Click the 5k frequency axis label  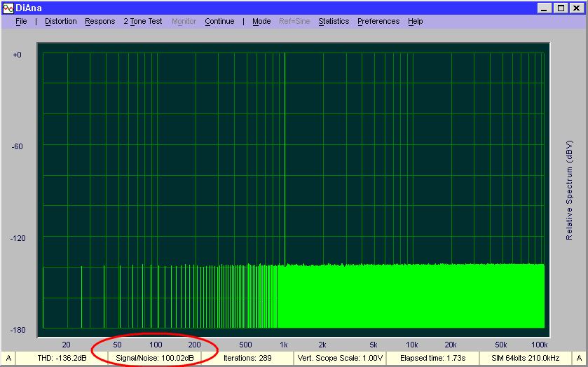click(373, 345)
